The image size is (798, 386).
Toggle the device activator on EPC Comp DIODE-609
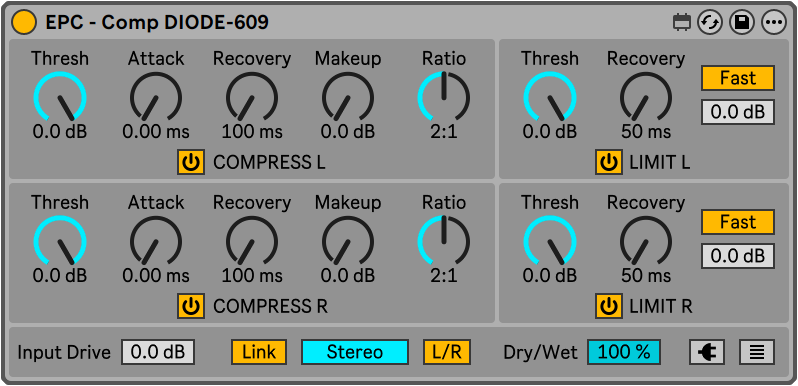pos(24,22)
